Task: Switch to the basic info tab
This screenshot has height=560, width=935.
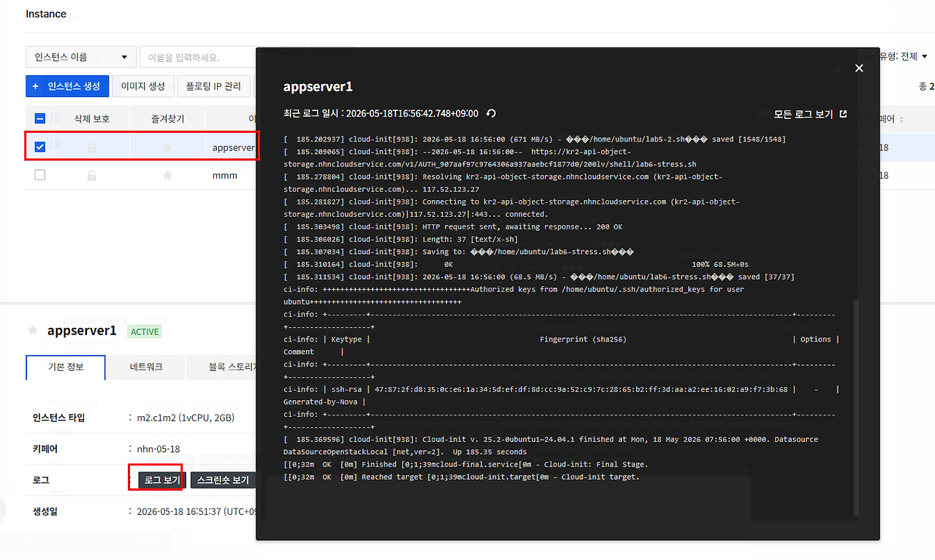Action: 66,367
